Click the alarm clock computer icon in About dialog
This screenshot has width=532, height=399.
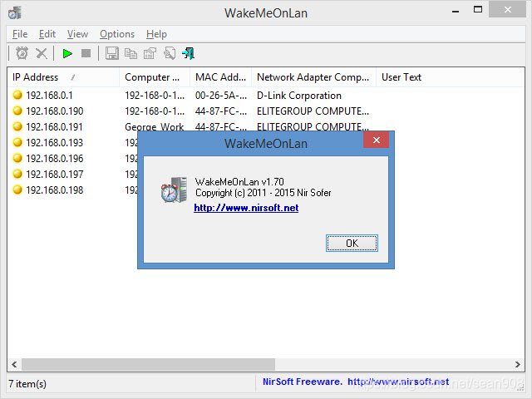tap(174, 190)
